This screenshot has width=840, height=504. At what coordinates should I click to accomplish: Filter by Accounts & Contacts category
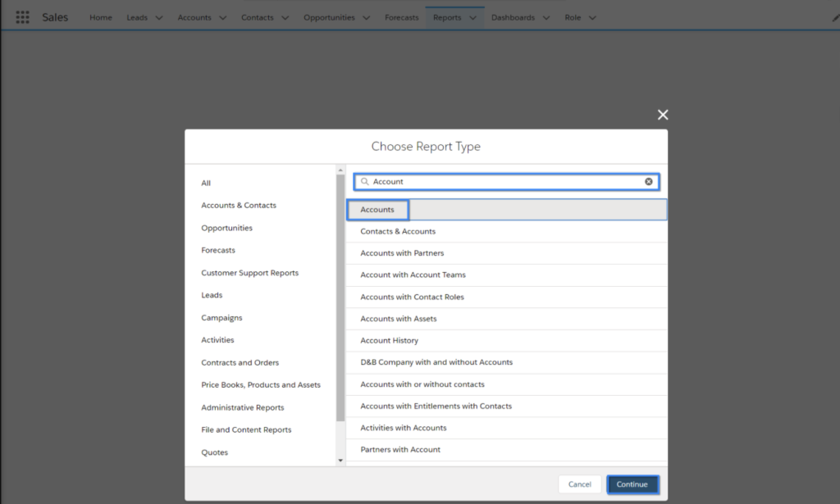coord(239,206)
